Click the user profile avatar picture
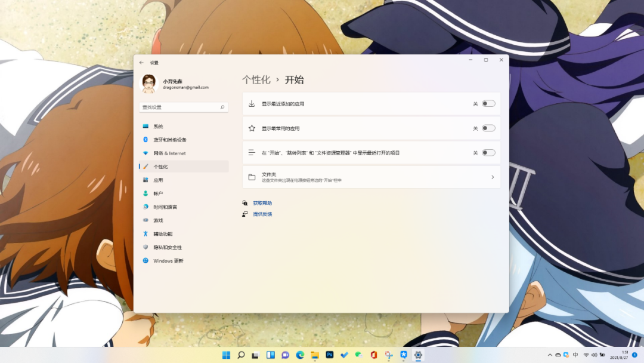Screen dimensions: 644x363 (x=148, y=84)
